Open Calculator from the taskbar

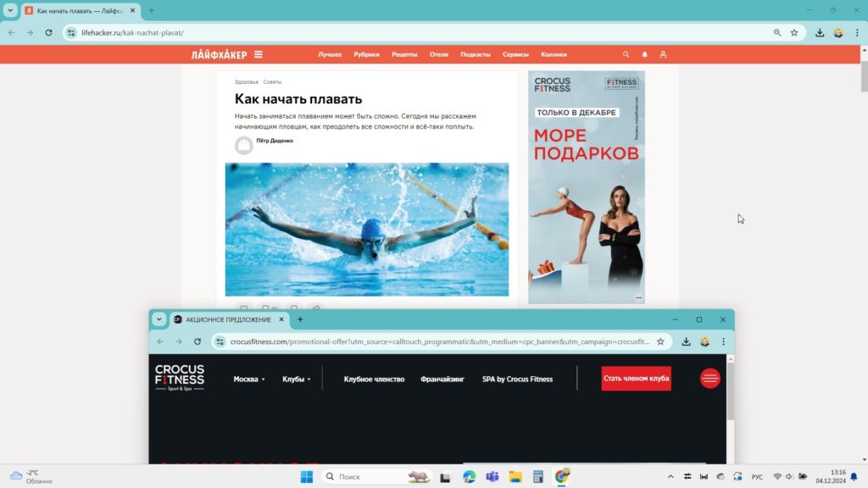[x=537, y=477]
